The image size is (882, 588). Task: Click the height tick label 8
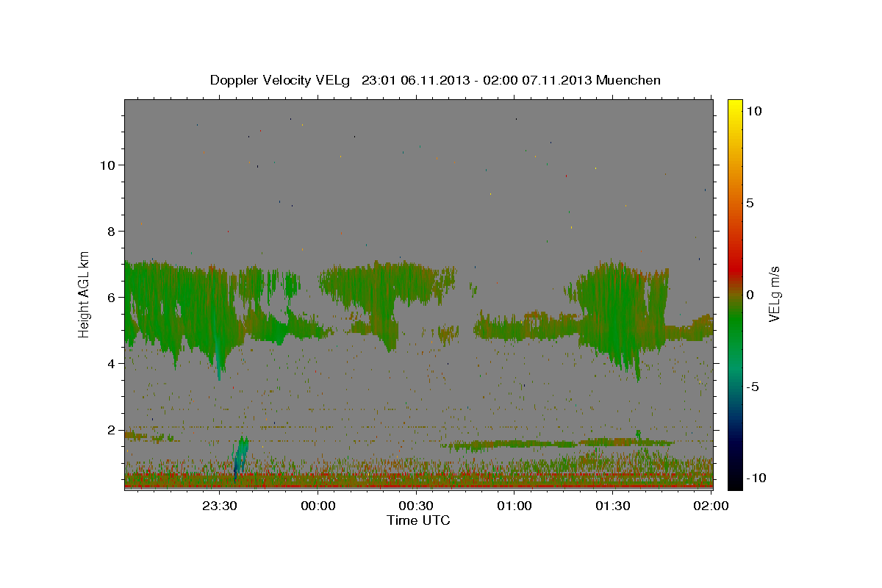112,232
